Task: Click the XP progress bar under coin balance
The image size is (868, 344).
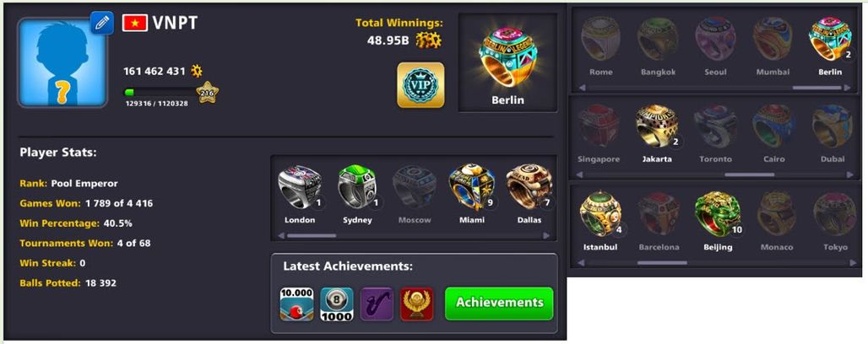Action: (x=160, y=93)
